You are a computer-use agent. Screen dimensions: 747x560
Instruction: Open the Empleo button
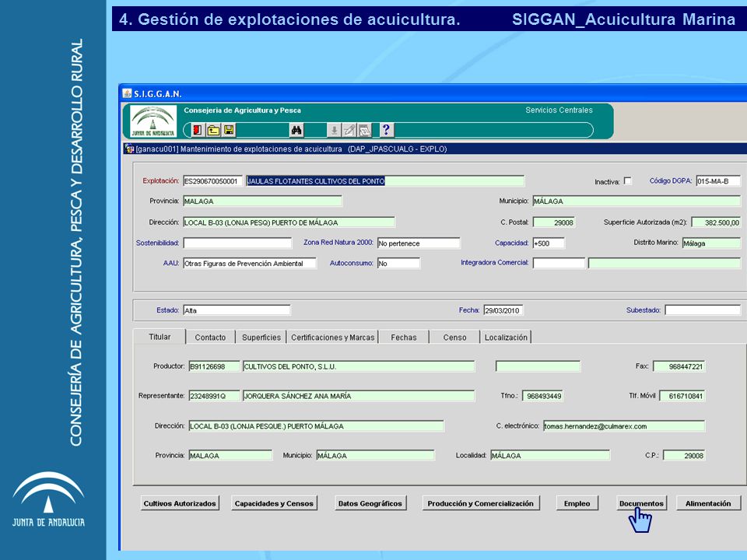(577, 503)
